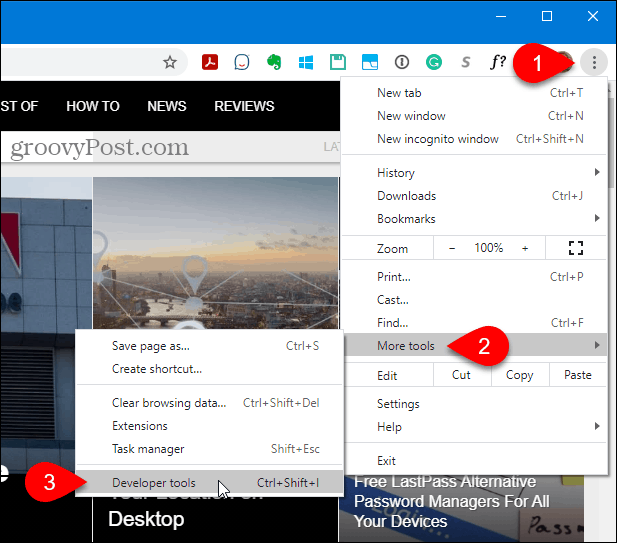617x543 pixels.
Task: Choose Cast... from the menu
Action: tap(475, 300)
